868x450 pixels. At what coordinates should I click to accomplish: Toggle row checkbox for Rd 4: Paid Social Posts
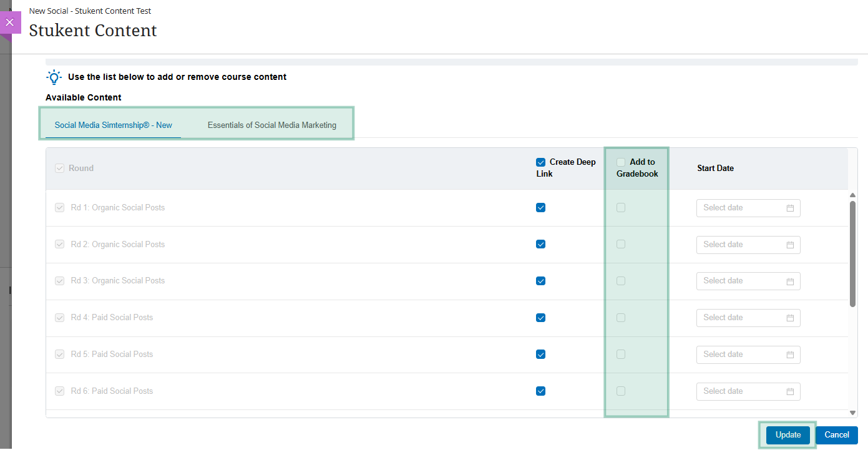tap(60, 318)
